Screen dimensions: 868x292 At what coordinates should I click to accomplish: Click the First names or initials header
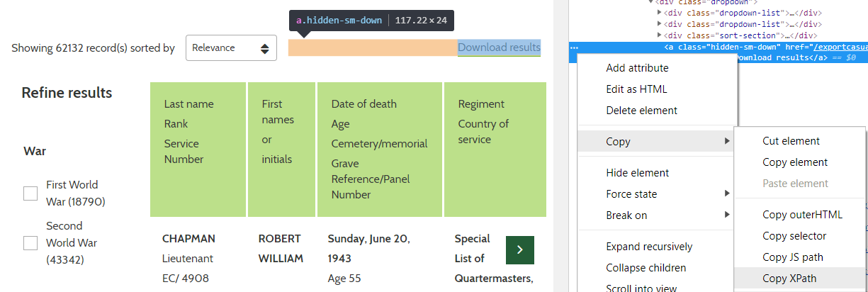tap(277, 132)
